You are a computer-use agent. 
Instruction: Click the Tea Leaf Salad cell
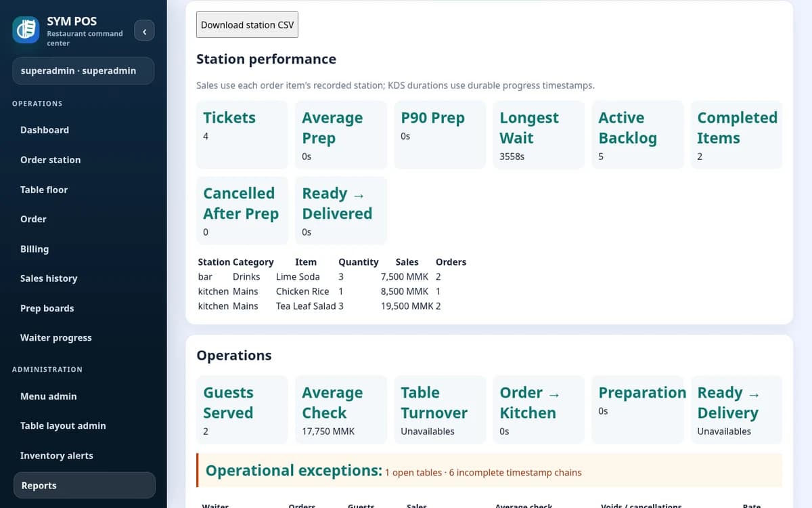306,306
